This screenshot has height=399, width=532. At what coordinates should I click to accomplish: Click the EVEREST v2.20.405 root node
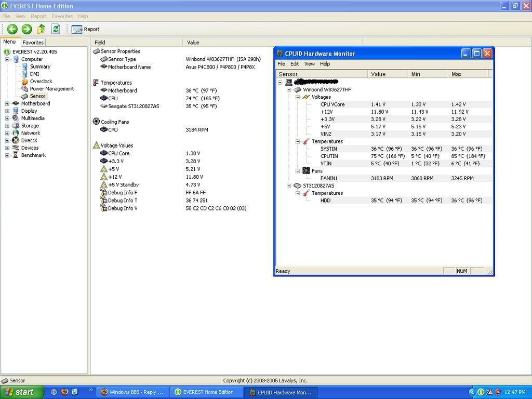[x=35, y=51]
